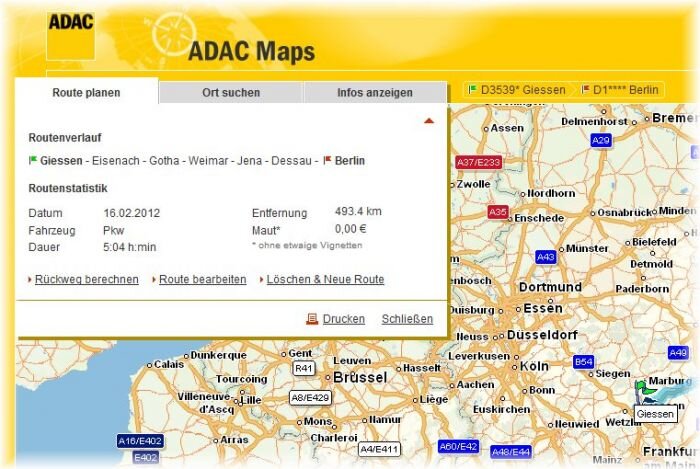700x469 pixels.
Task: Click Aachen on the map
Action: [475, 384]
